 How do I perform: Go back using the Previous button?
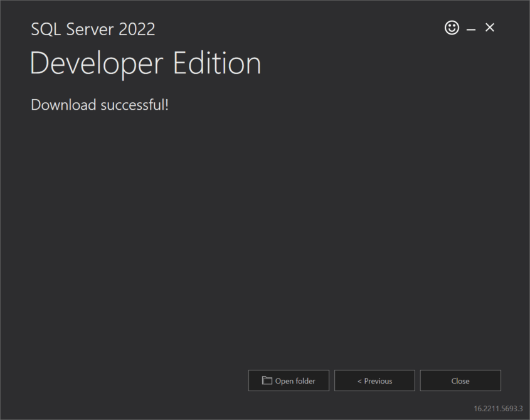[374, 381]
